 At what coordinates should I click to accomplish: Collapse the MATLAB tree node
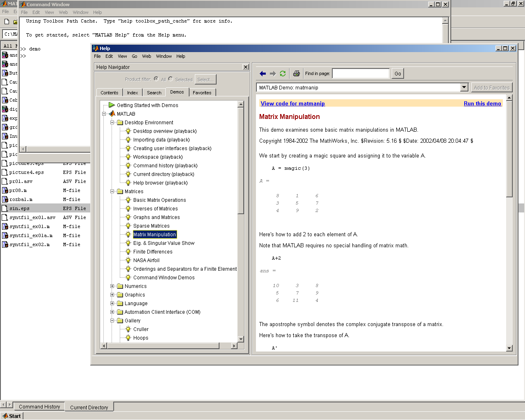[x=104, y=114]
